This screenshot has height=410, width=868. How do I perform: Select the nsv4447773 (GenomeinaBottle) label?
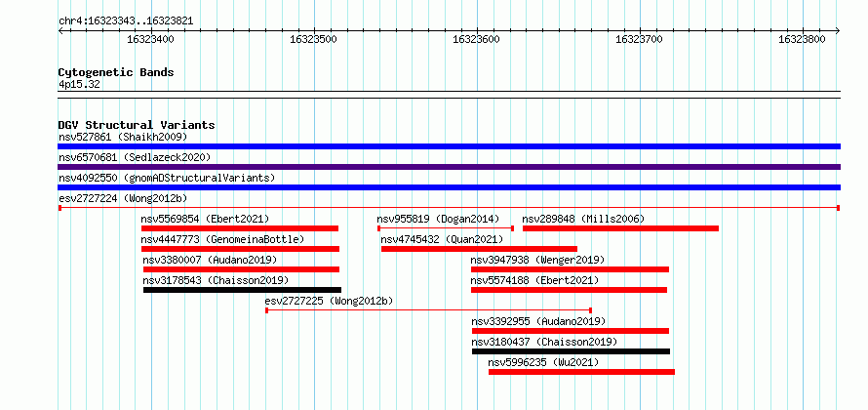tap(223, 239)
